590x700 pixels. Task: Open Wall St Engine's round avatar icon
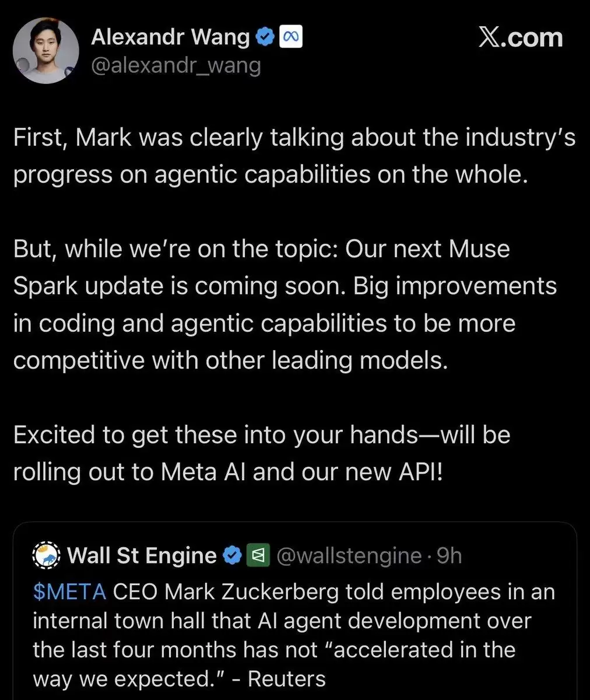pyautogui.click(x=46, y=555)
